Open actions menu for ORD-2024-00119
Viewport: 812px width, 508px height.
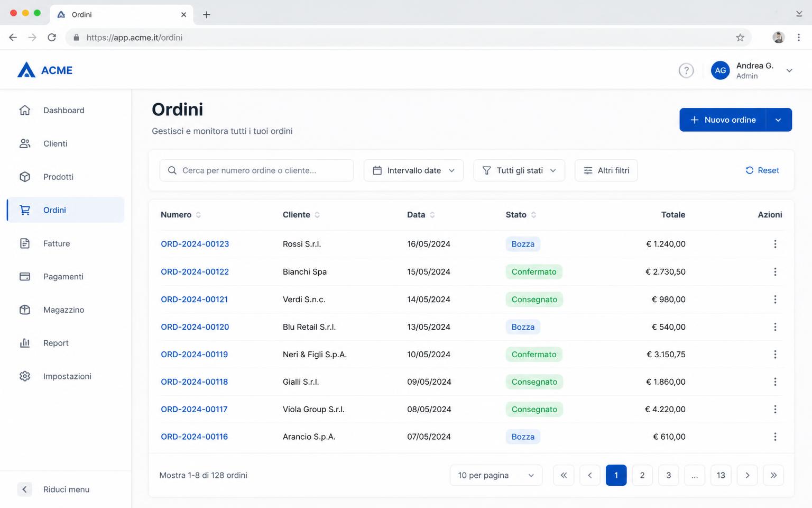click(x=775, y=355)
